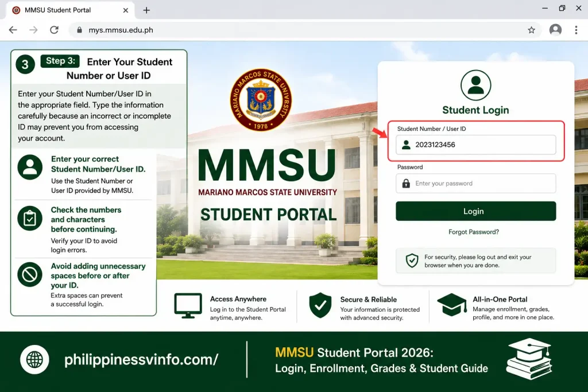Click 'Avoid adding unnecessary spaces' guide text
Viewport: 588px width, 392px height.
coord(98,276)
